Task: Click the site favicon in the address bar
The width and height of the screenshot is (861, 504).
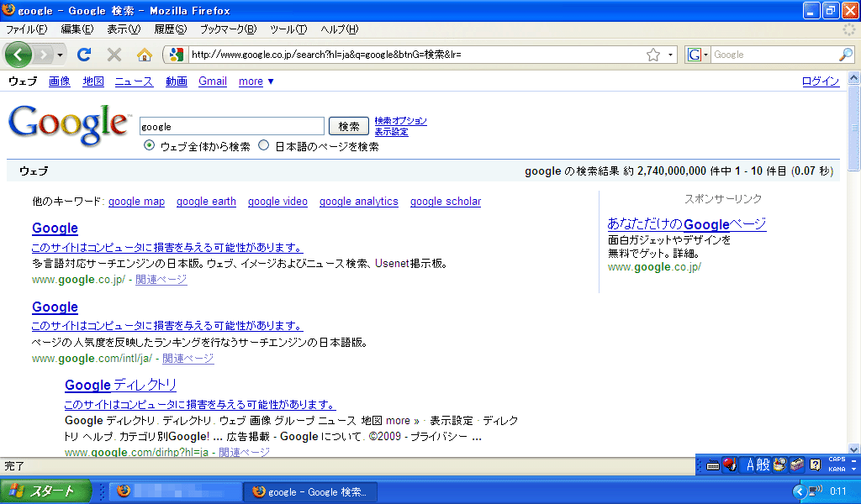Action: click(x=177, y=55)
